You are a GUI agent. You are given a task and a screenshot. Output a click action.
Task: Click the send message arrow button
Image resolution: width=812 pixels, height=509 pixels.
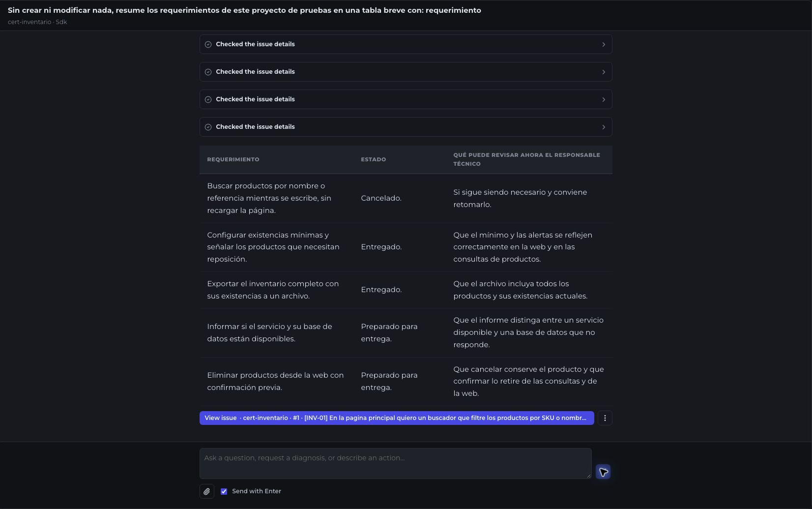point(603,472)
